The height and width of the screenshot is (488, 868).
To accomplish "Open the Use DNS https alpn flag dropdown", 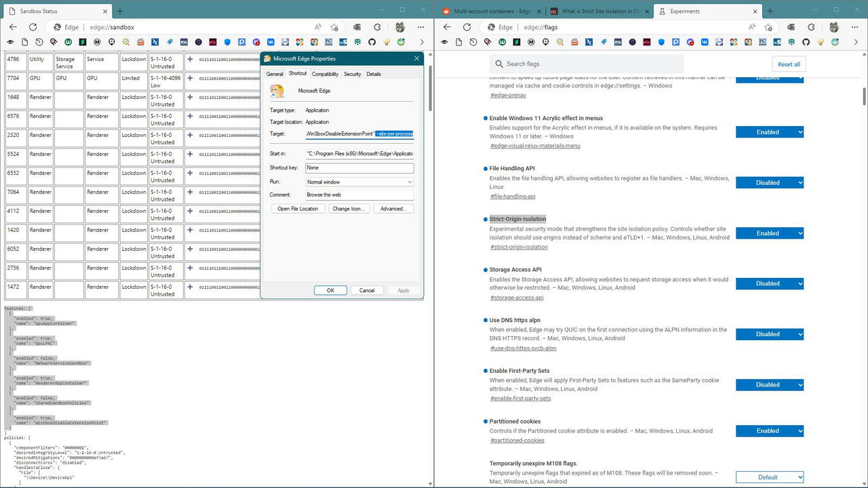I will click(770, 334).
